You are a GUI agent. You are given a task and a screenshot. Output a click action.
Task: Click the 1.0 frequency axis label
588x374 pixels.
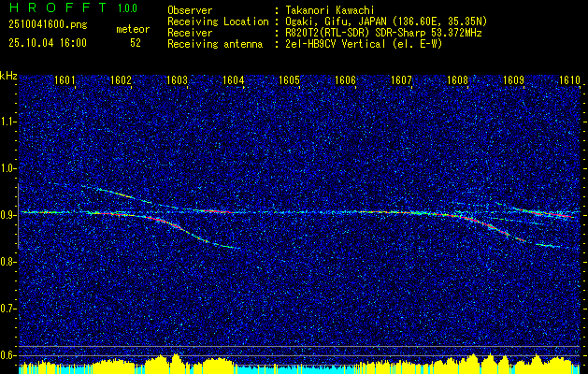click(7, 168)
